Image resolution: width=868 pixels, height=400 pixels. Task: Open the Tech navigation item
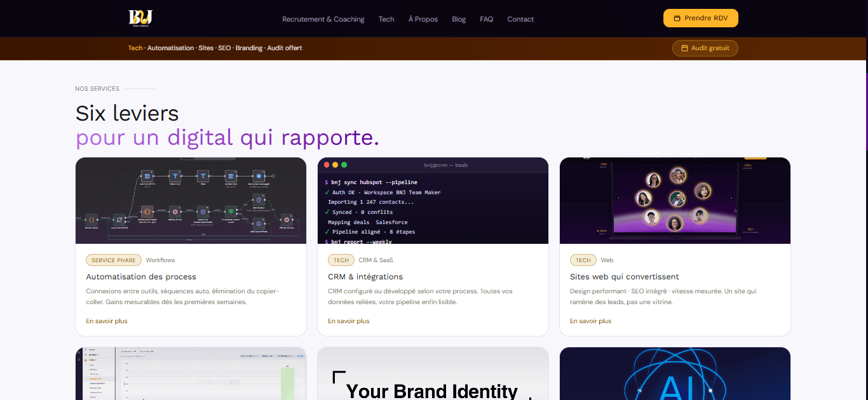(386, 19)
